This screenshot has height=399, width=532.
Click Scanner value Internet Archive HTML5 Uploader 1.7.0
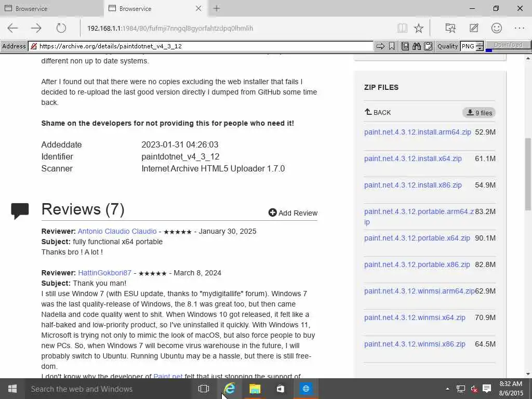pyautogui.click(x=213, y=168)
